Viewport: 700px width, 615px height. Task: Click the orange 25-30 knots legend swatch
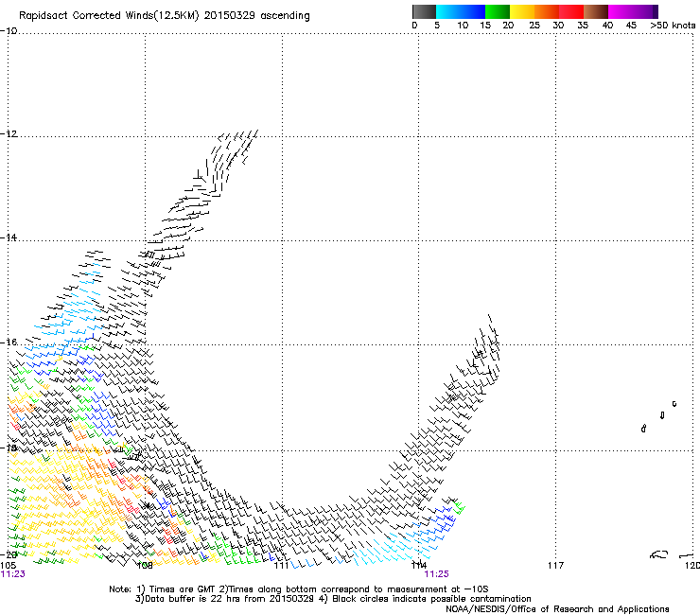(547, 11)
